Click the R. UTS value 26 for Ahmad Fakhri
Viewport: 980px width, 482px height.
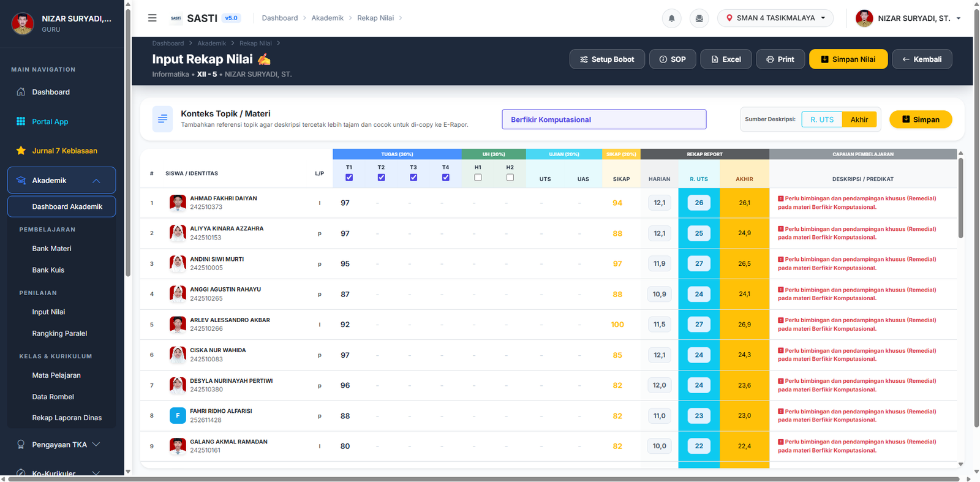tap(699, 203)
